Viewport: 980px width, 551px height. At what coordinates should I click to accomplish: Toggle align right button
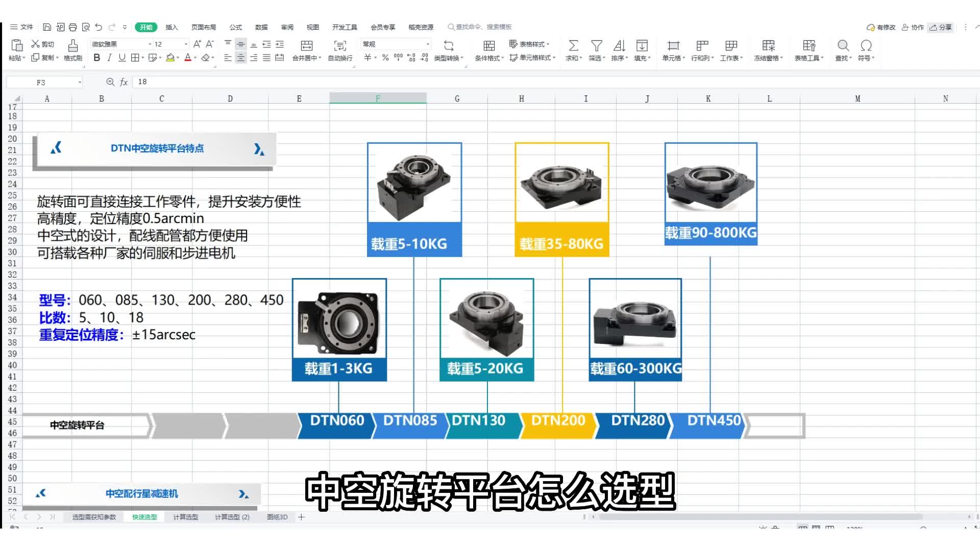pyautogui.click(x=254, y=58)
